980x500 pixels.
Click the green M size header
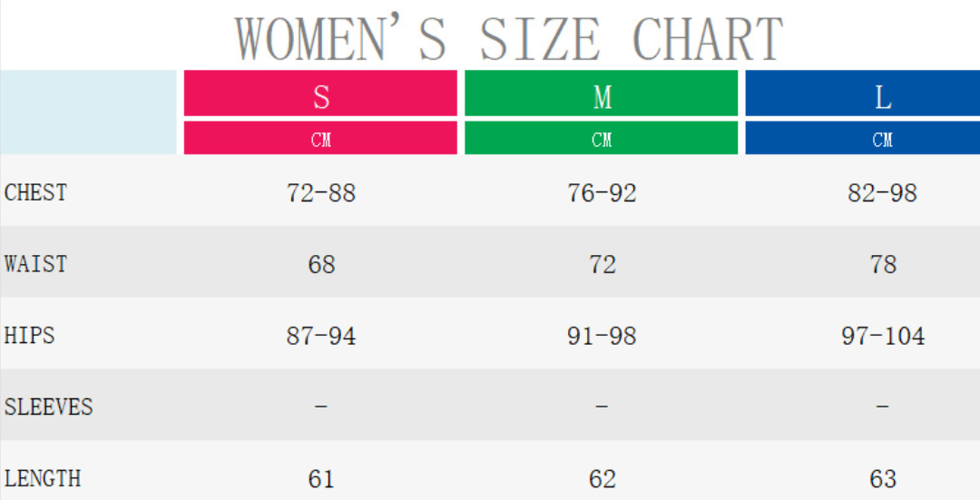602,94
